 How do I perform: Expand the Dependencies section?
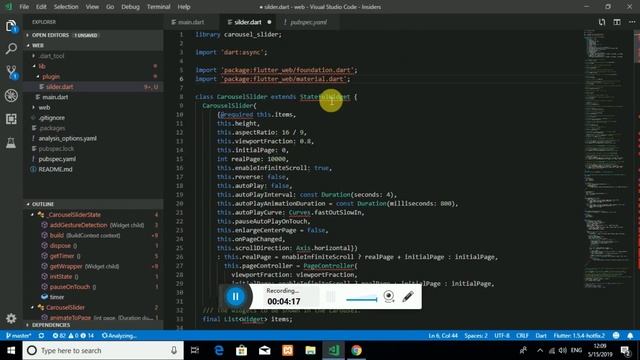click(x=93, y=325)
